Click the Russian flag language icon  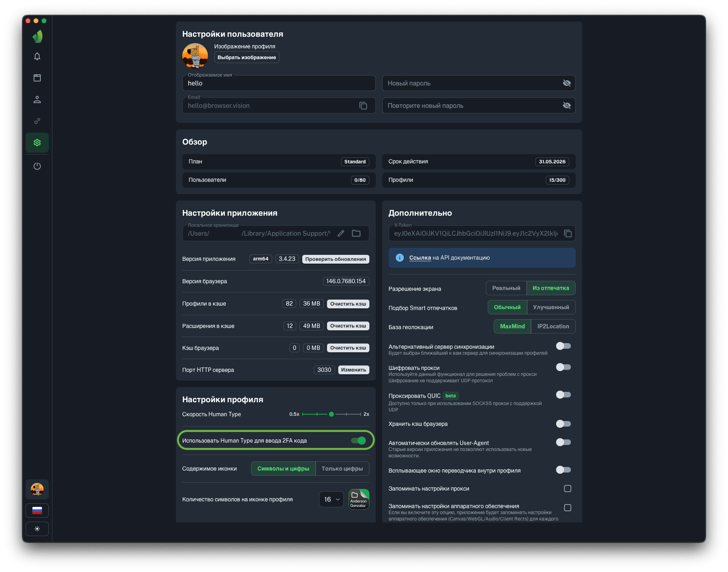coord(37,510)
